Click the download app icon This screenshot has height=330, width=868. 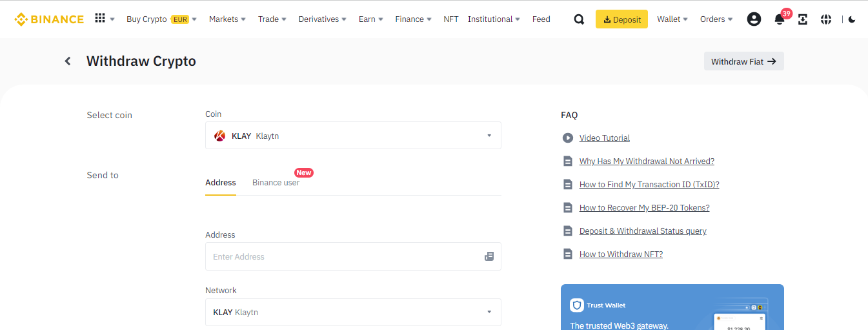(x=803, y=19)
